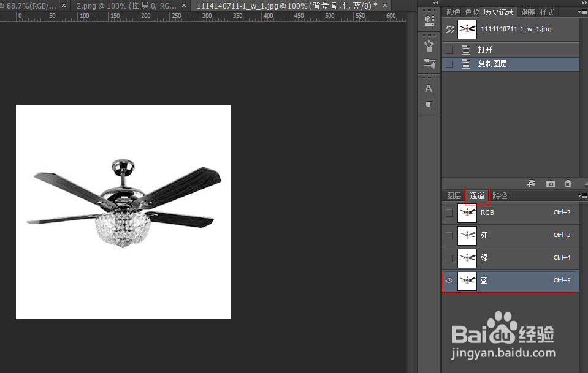Switch to the 样式 tab
588x373 pixels.
547,12
